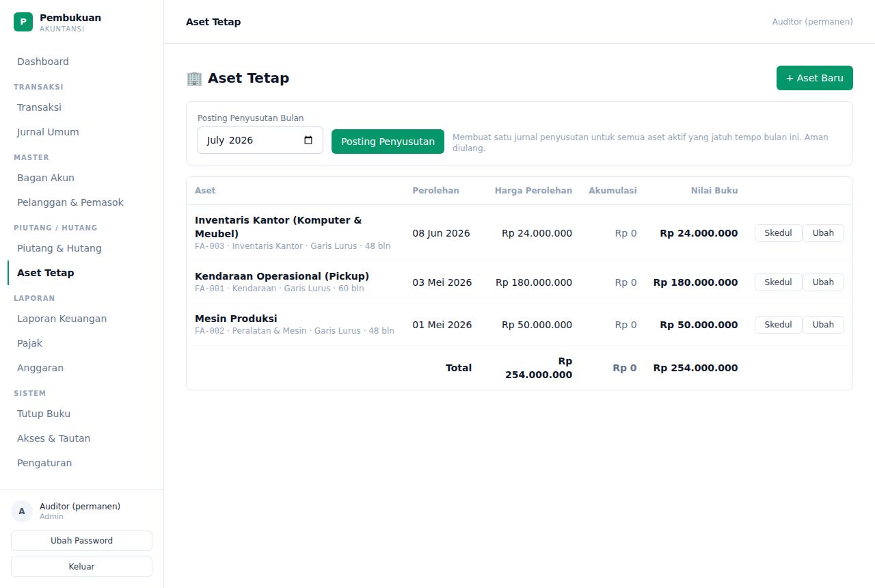
Task: Open Laporan Keuangan page
Action: point(82,319)
